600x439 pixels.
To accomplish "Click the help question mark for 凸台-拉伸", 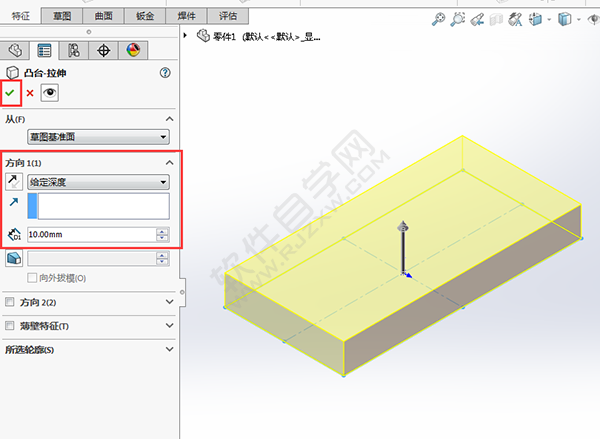I will pos(165,73).
